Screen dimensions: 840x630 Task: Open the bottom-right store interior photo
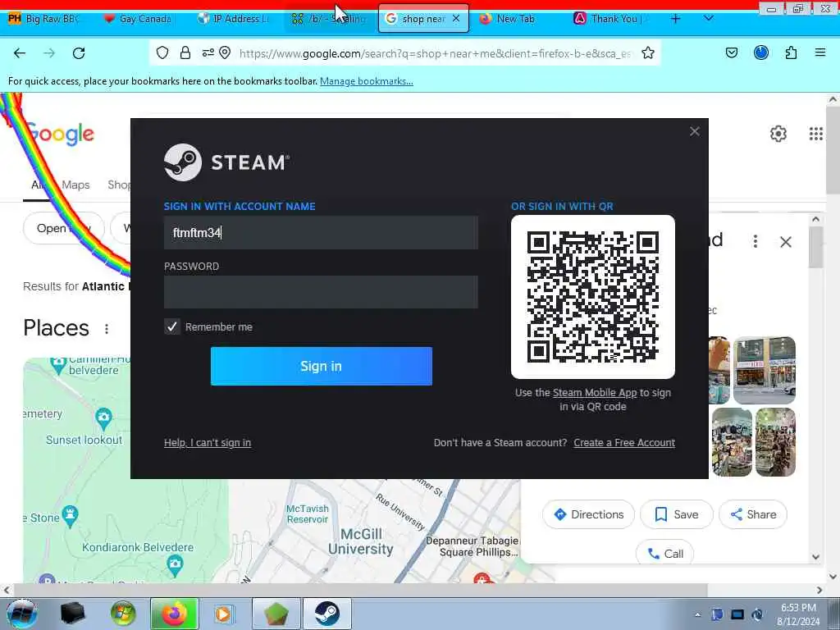click(x=775, y=442)
